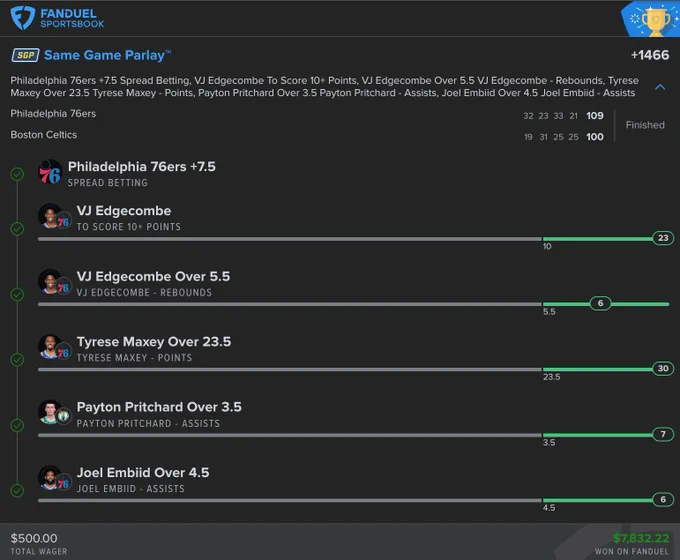Screen dimensions: 680x560
Task: Click the FanDuel Sportsbook shield logo
Action: click(23, 18)
